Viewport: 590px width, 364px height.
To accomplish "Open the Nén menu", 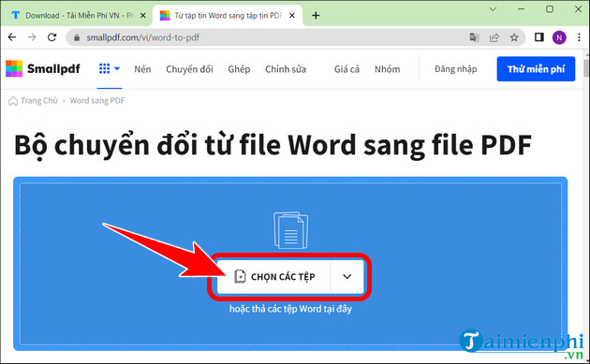I will tap(142, 69).
